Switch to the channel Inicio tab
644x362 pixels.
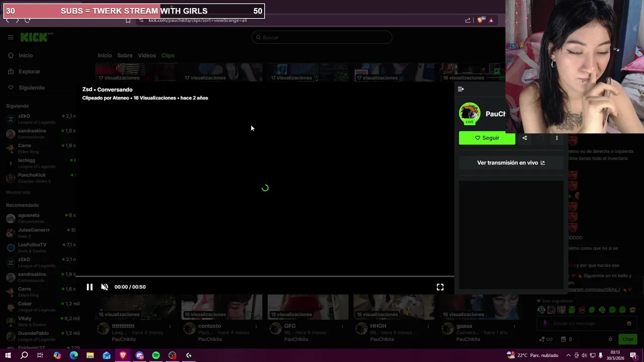click(105, 56)
